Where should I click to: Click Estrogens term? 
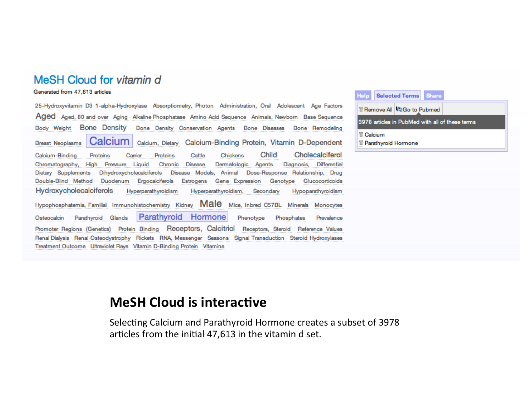[194, 181]
